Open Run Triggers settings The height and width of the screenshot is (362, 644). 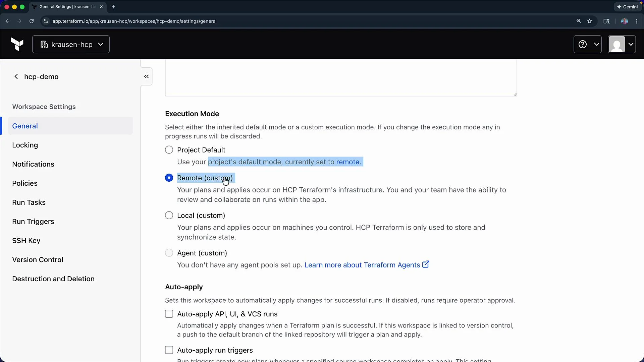pyautogui.click(x=33, y=222)
